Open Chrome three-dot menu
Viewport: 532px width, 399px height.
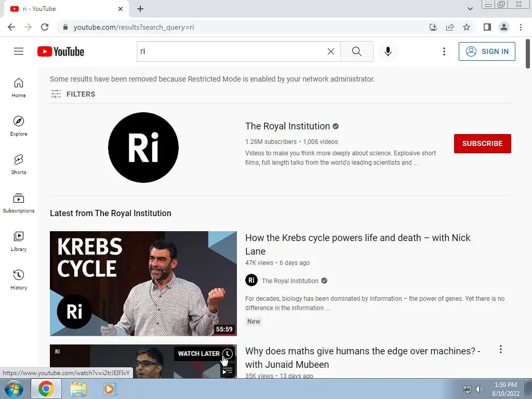pyautogui.click(x=521, y=27)
